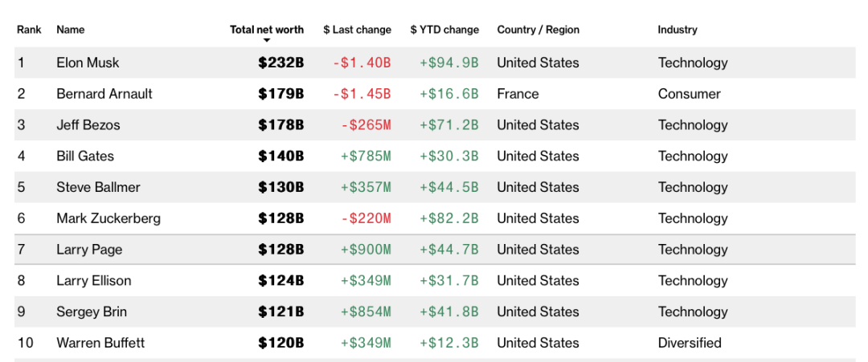The image size is (868, 362).
Task: Click the sort arrow under Total net worth
Action: point(267,40)
